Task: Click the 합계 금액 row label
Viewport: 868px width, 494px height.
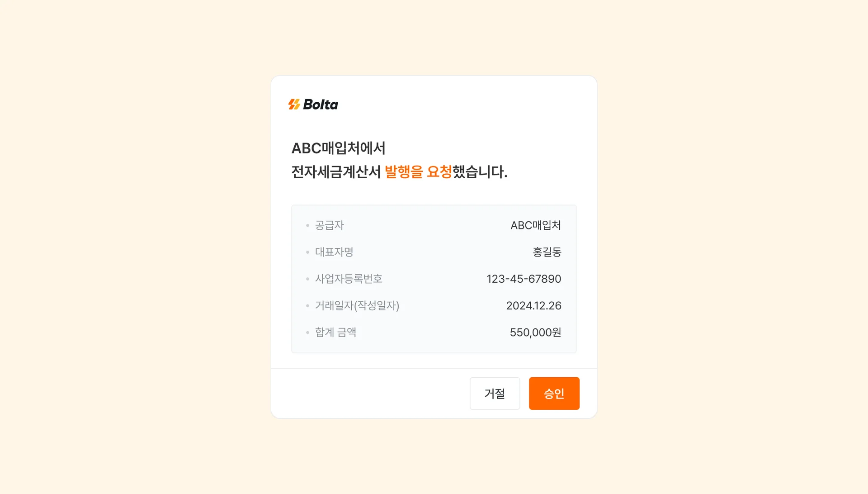Action: [335, 332]
